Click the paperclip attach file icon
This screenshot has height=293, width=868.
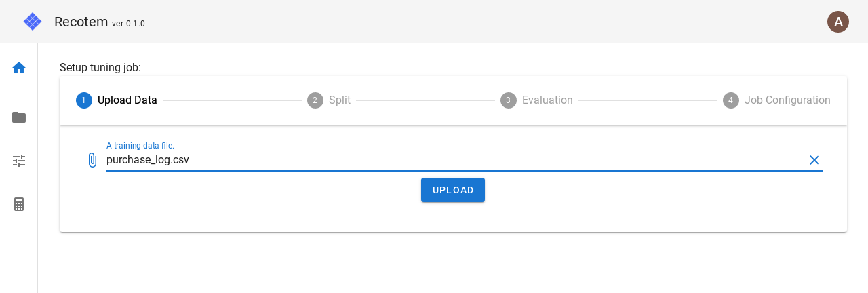click(x=93, y=160)
